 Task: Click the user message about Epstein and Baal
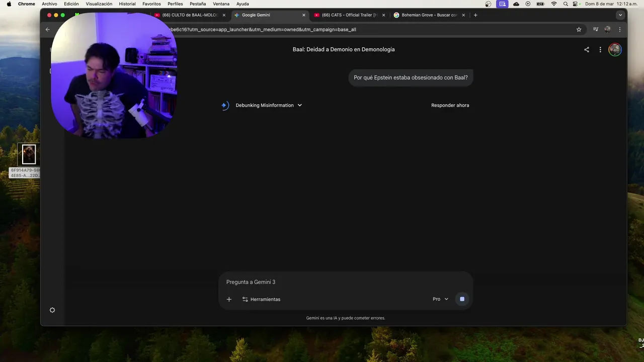(411, 77)
